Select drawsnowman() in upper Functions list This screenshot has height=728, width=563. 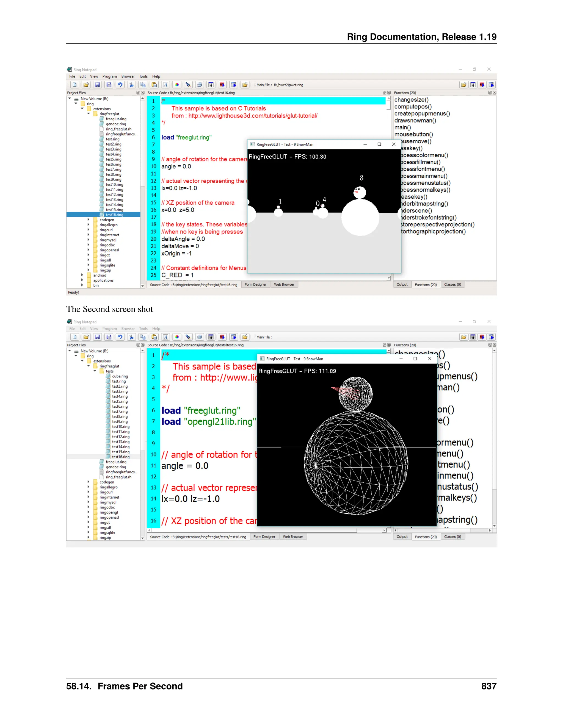[415, 120]
